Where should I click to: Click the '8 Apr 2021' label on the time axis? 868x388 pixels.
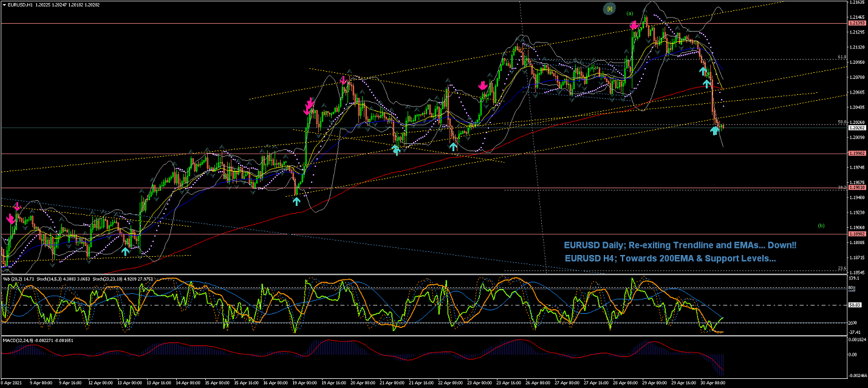(x=12, y=383)
